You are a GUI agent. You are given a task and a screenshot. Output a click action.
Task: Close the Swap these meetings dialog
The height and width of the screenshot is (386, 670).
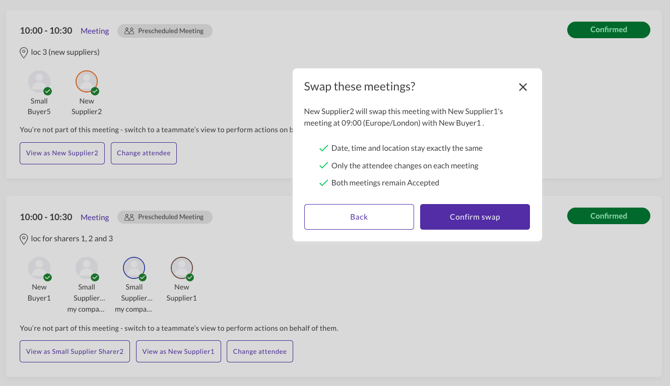pyautogui.click(x=523, y=87)
